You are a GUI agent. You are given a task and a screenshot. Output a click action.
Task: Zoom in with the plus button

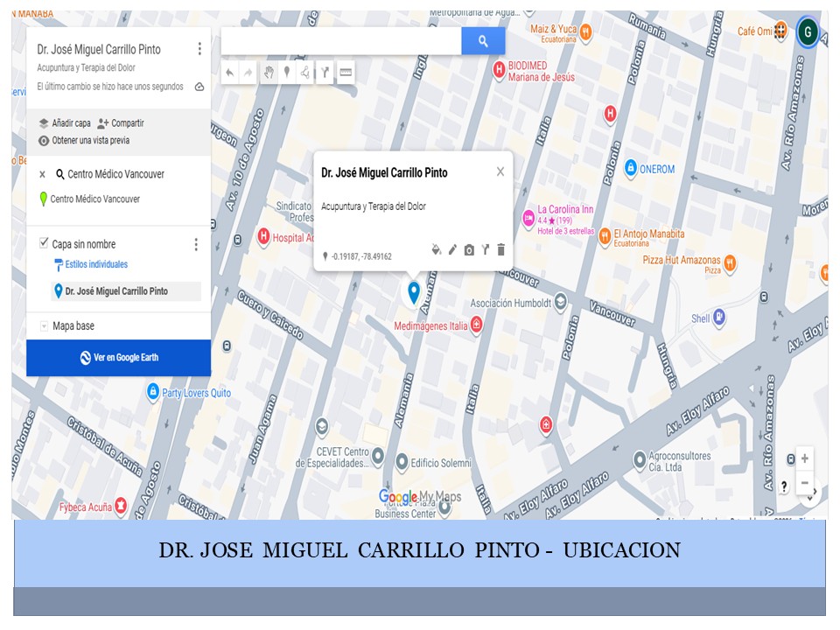coord(805,458)
